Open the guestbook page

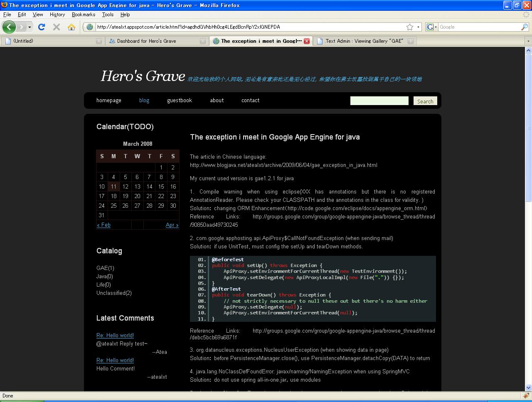tap(180, 100)
